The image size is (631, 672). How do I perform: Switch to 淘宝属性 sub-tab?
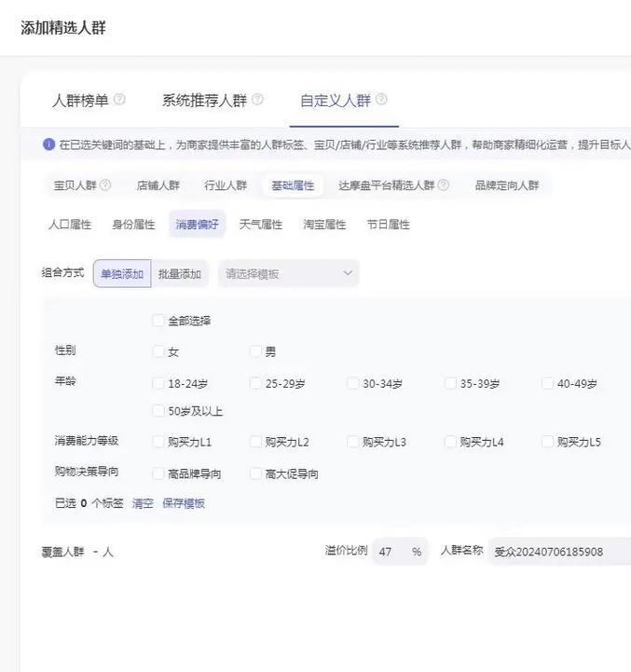[x=324, y=225]
